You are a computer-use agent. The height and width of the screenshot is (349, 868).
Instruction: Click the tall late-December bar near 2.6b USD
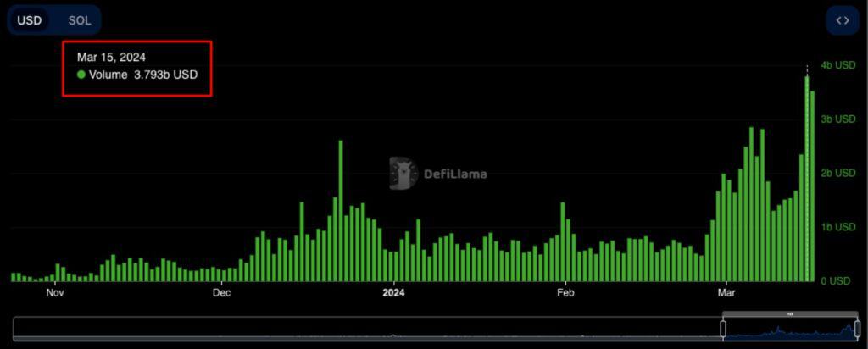341,211
